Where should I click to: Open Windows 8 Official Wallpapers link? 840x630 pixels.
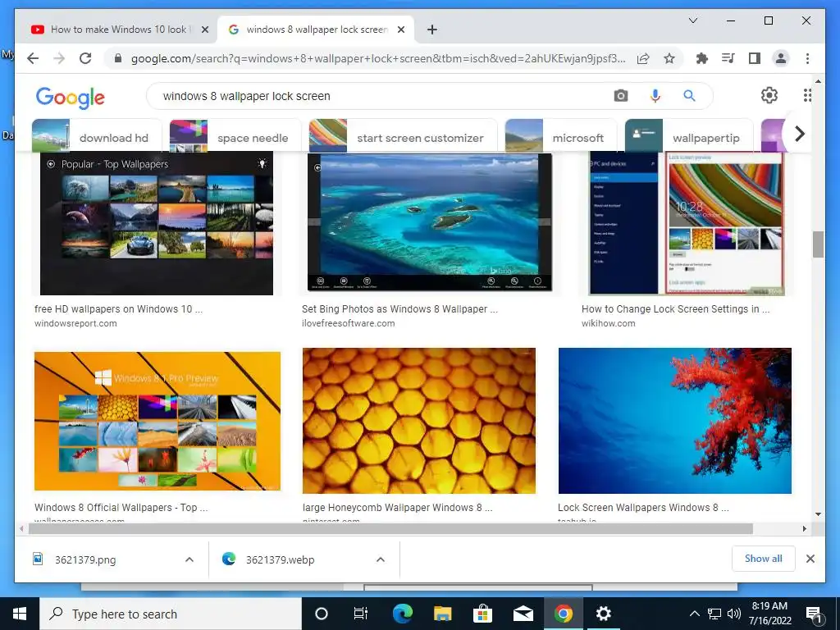pyautogui.click(x=121, y=507)
